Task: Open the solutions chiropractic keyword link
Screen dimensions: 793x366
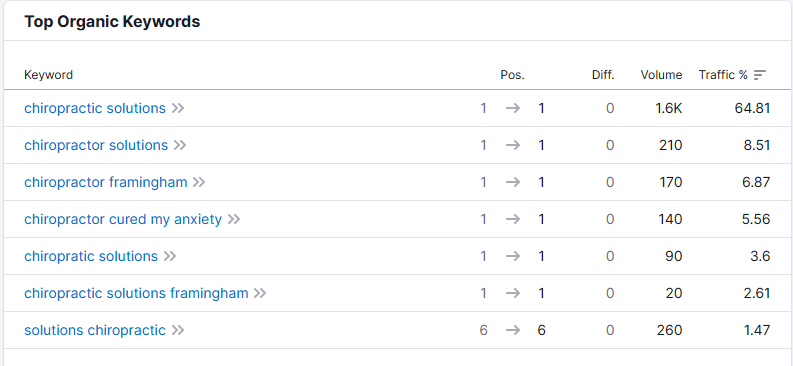Action: pos(95,331)
